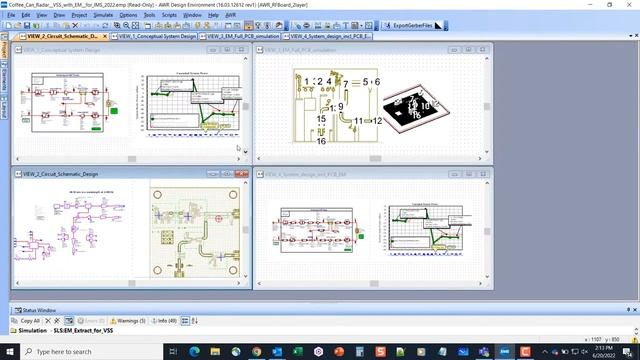The image size is (640, 360).
Task: Click the black triangle toolbar icon
Action: 438,25
